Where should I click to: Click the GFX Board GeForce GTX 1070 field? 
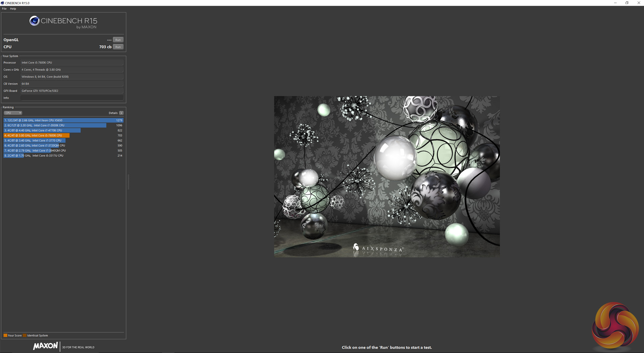72,91
